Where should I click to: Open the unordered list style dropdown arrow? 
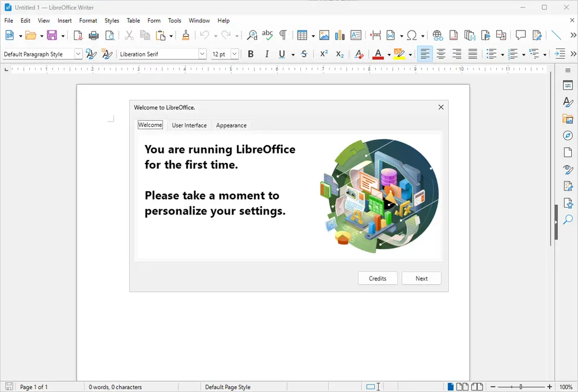(x=502, y=55)
